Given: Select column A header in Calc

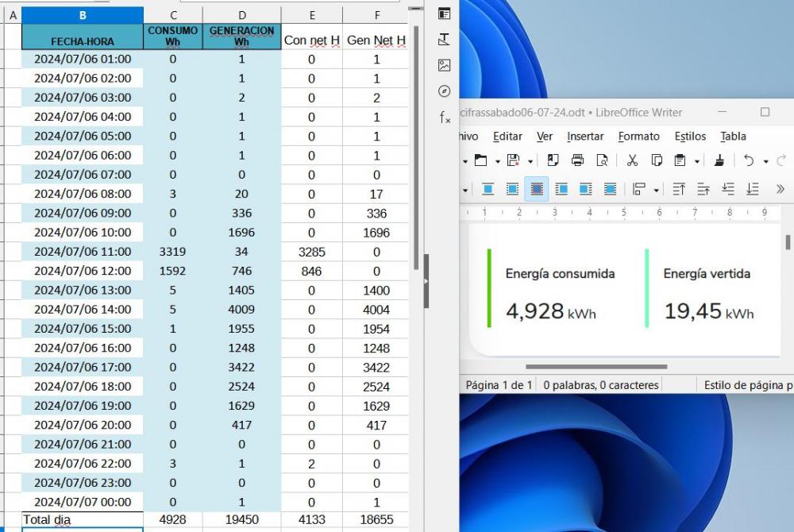Looking at the screenshot, I should click(13, 15).
